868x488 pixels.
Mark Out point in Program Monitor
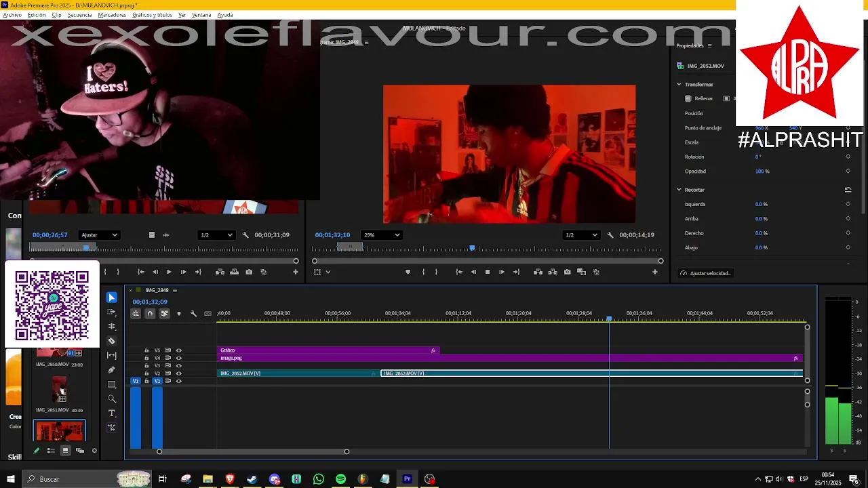coord(436,272)
